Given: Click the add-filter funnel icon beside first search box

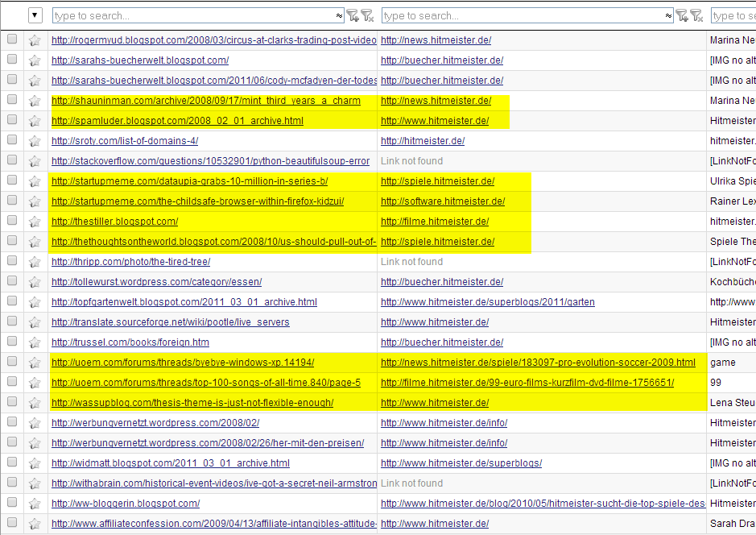Looking at the screenshot, I should [x=353, y=16].
